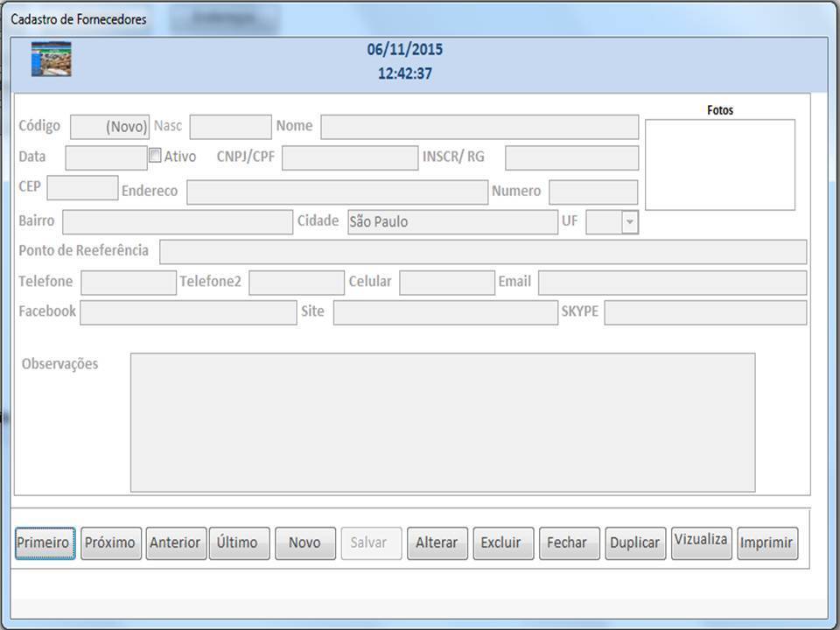Select the Cidade field showing São Paulo
This screenshot has width=840, height=630.
pos(451,222)
